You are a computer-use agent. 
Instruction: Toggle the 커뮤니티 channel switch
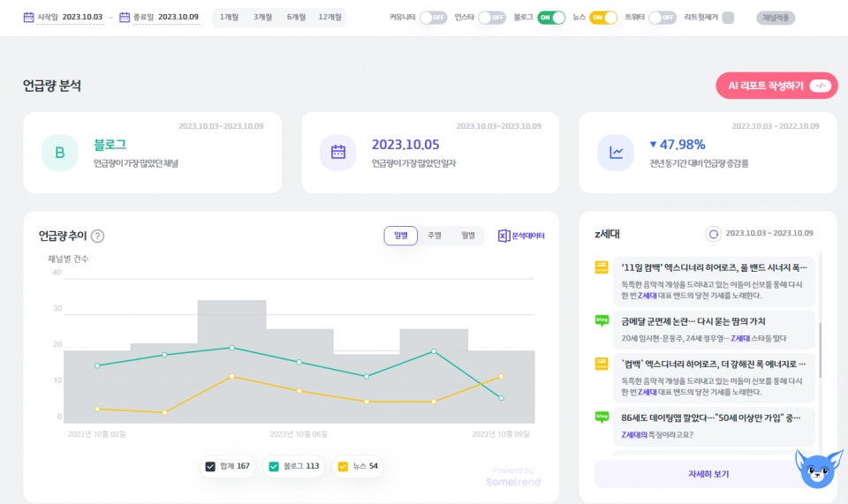(433, 18)
